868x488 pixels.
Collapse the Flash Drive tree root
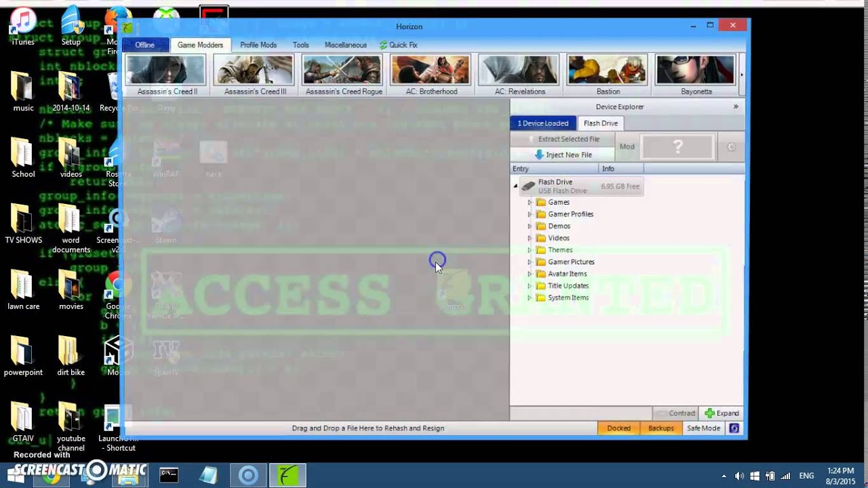515,186
